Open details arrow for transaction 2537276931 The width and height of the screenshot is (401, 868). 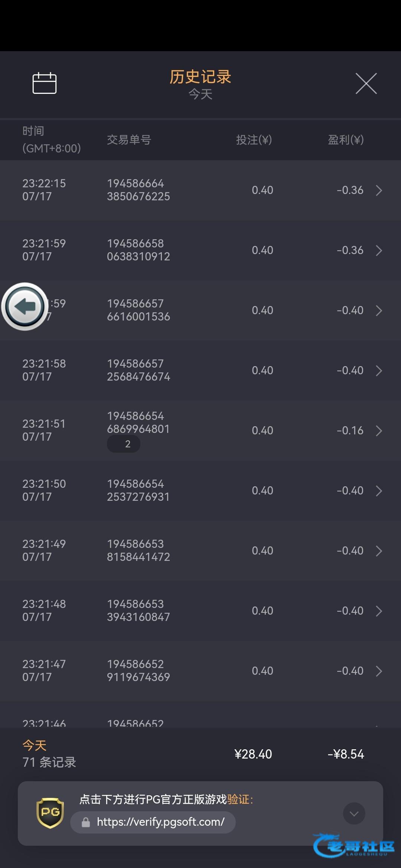(379, 491)
